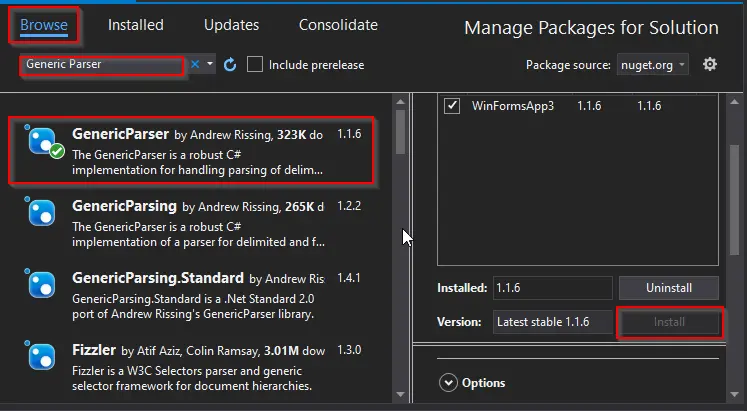Screen dimensions: 747x411
Task: Open NuGet settings via the gear icon
Action: click(x=710, y=64)
